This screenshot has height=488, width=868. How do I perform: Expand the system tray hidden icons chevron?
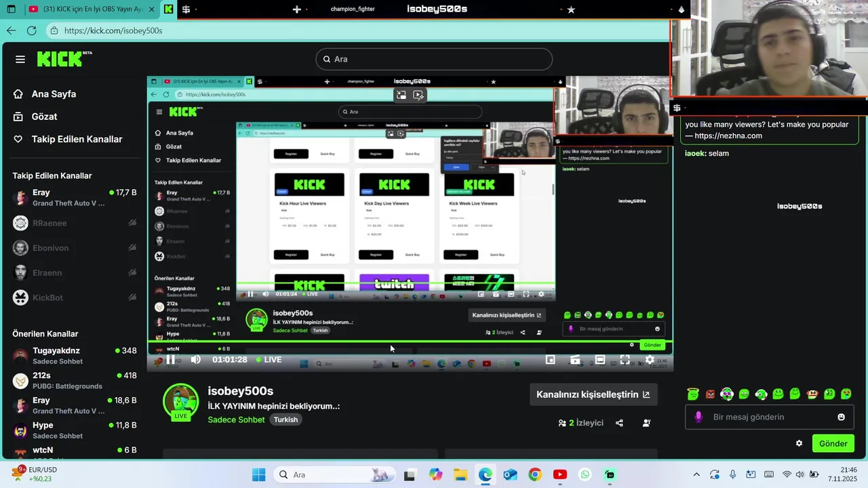click(x=696, y=474)
